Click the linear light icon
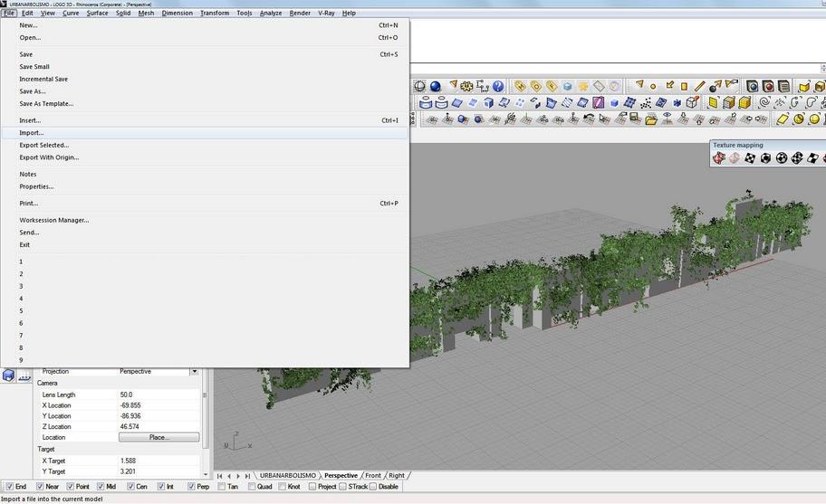The image size is (826, 504). (699, 86)
